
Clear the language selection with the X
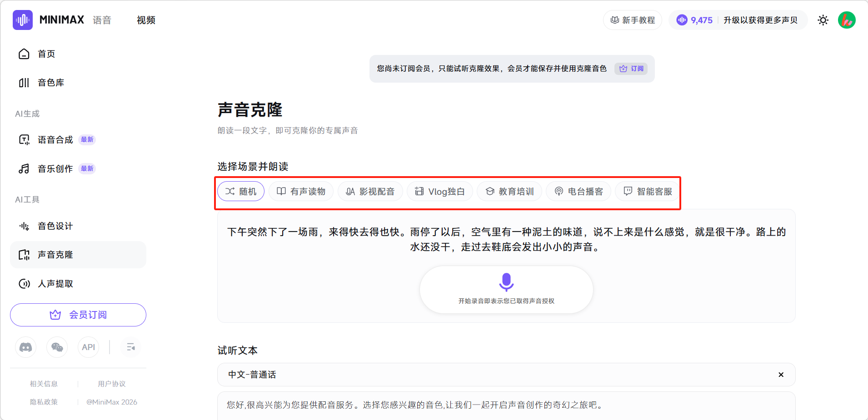[781, 375]
